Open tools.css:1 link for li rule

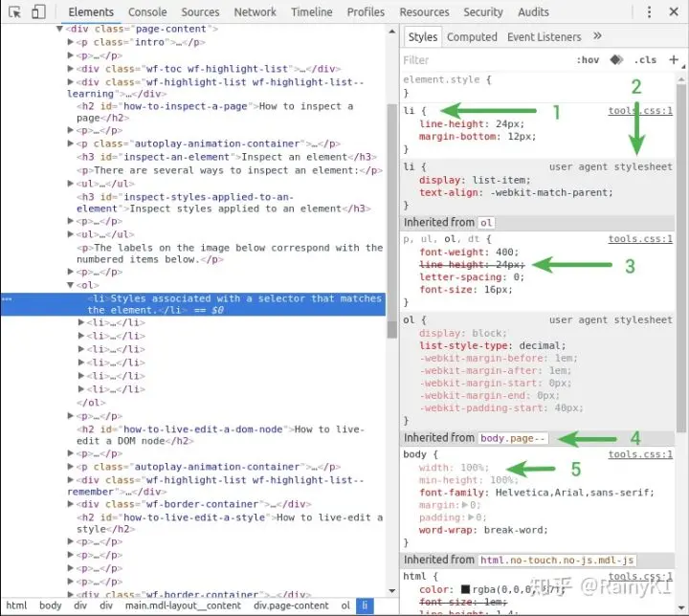point(640,110)
